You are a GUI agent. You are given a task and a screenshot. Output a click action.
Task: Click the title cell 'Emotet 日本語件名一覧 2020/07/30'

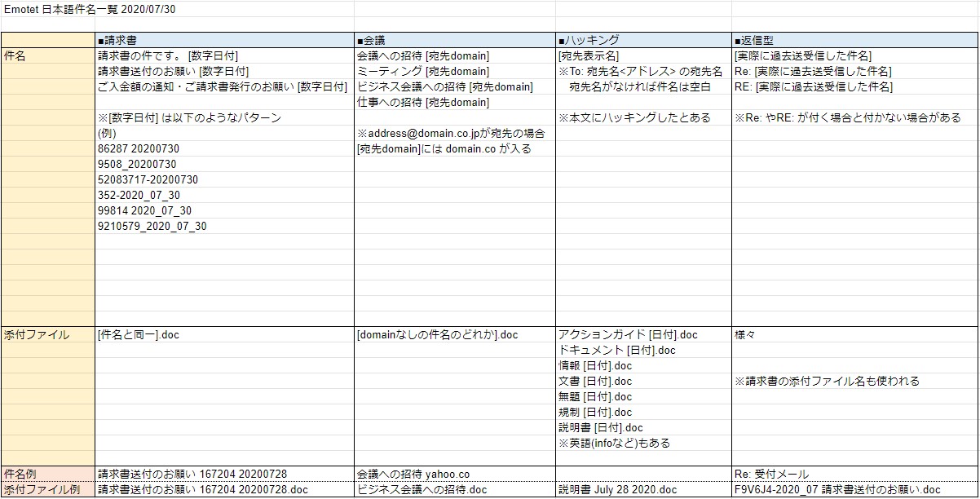coord(90,9)
